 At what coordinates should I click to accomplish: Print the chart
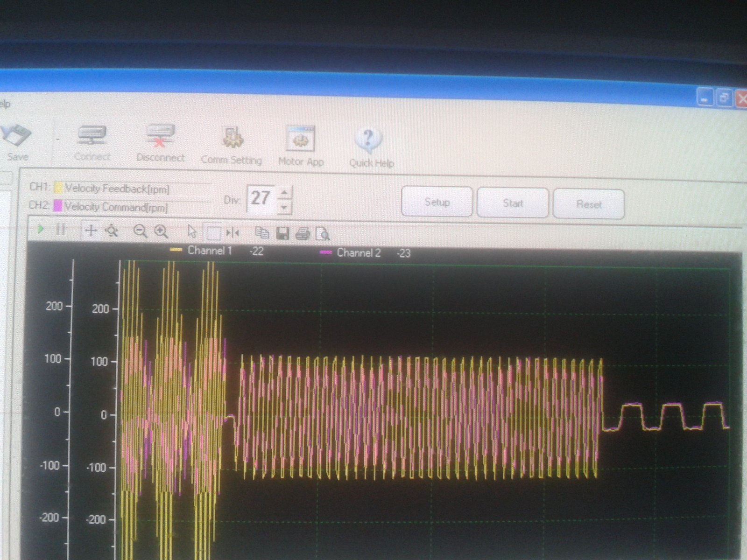click(x=303, y=233)
